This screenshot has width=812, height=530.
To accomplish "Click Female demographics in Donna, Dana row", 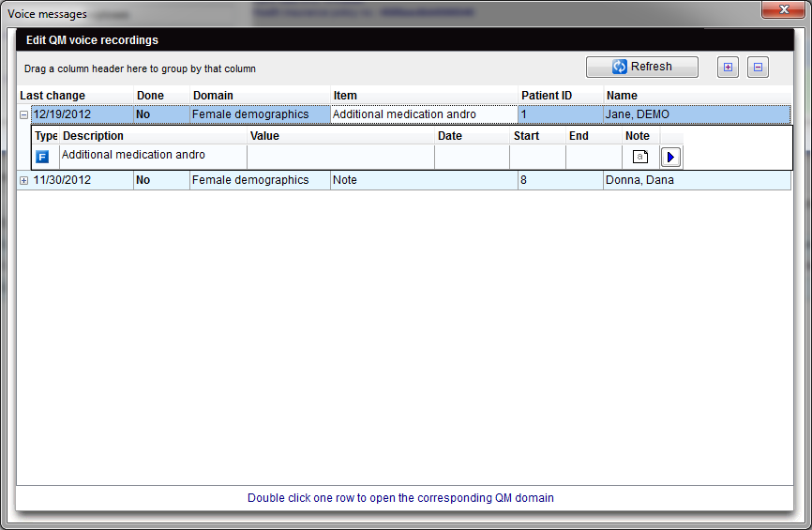I will click(x=260, y=180).
